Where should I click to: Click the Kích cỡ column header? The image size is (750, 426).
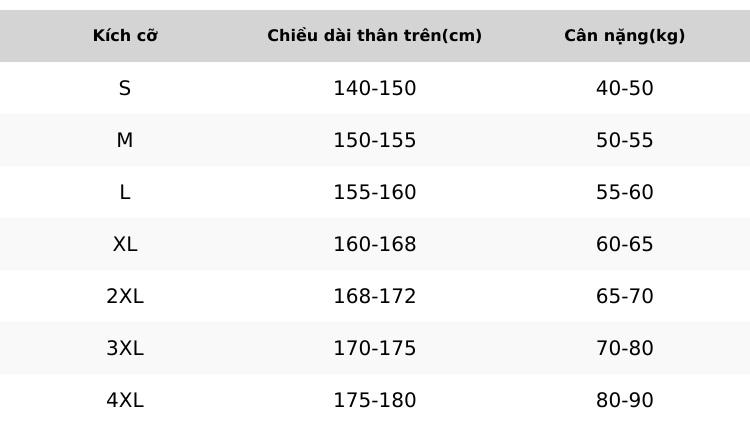125,35
